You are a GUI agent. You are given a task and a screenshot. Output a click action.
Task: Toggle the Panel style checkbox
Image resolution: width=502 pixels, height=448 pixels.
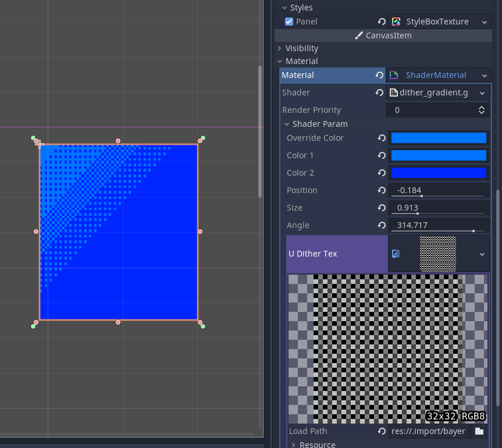[x=289, y=22]
